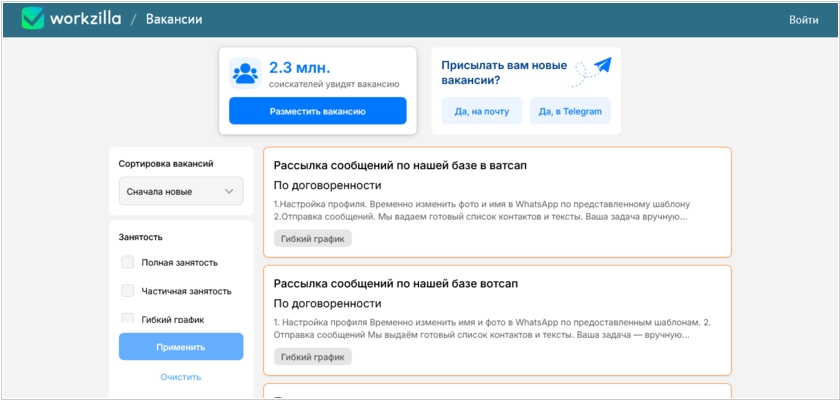Click the paper plane Telegram icon
Viewport: 840px width, 400px height.
pos(600,67)
